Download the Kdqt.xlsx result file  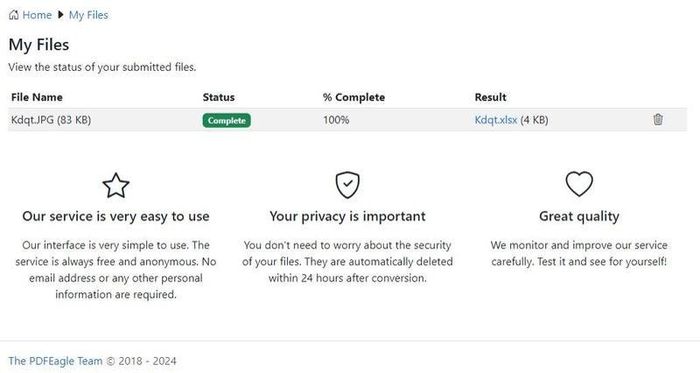click(x=496, y=120)
